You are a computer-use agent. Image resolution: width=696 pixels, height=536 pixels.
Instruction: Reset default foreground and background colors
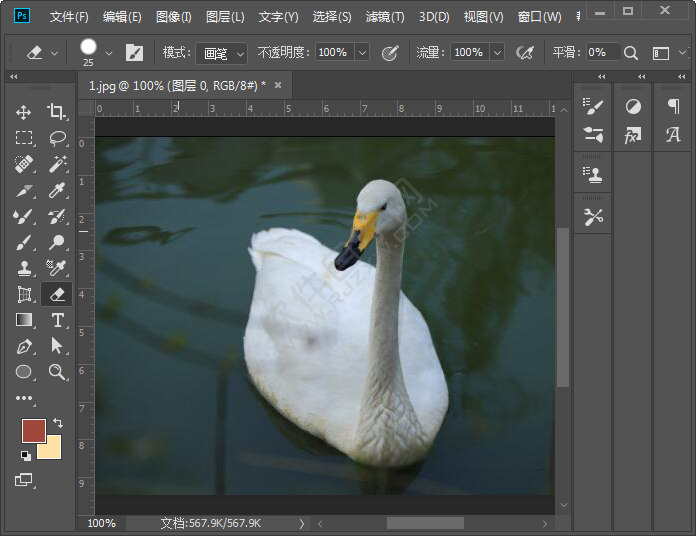point(25,456)
